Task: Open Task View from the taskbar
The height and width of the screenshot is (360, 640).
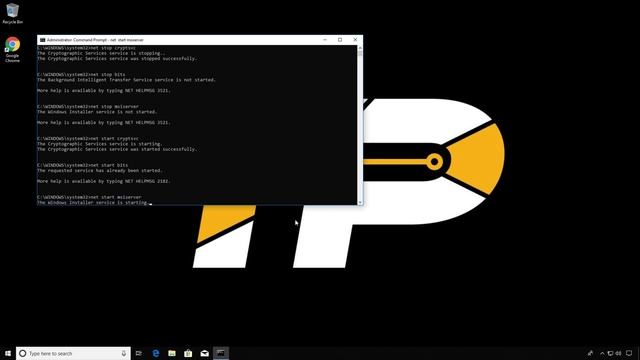Action: tap(139, 353)
